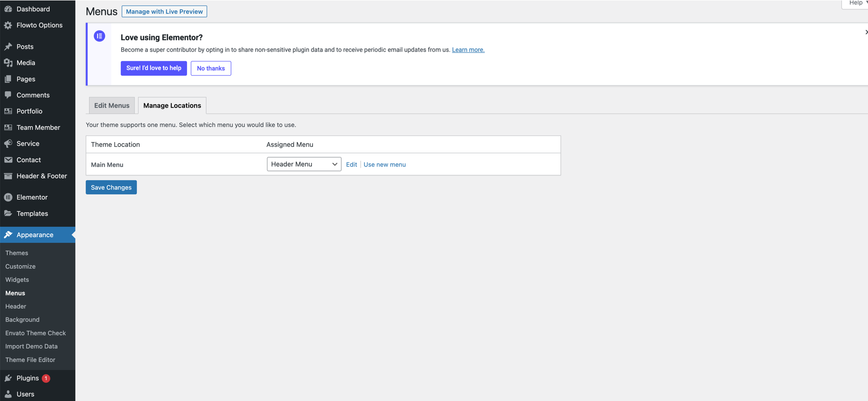Click the Save Changes button
Image resolution: width=868 pixels, height=401 pixels.
[x=111, y=187]
